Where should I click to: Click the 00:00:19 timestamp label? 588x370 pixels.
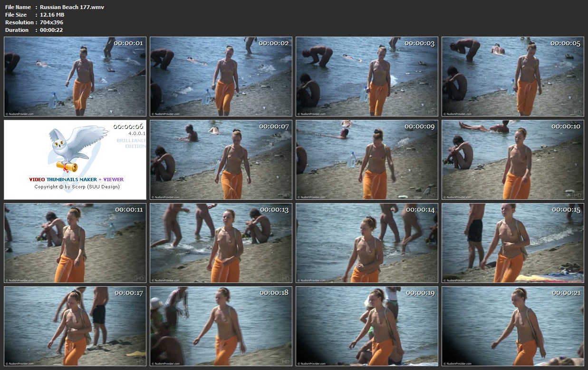[x=420, y=293]
